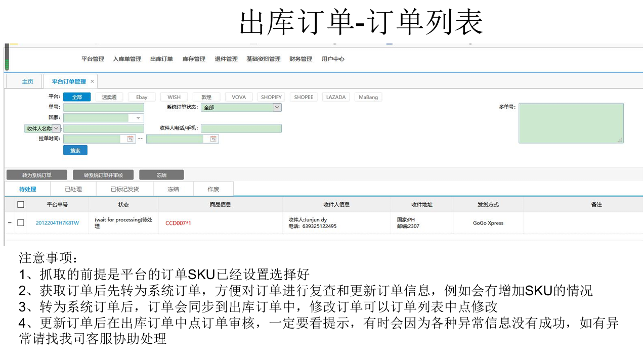The image size is (644, 361).
Task: Open the 出库订单 menu
Action: [161, 59]
